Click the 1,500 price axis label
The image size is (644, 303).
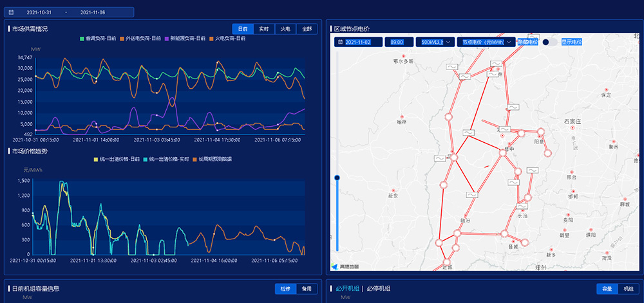coord(24,180)
